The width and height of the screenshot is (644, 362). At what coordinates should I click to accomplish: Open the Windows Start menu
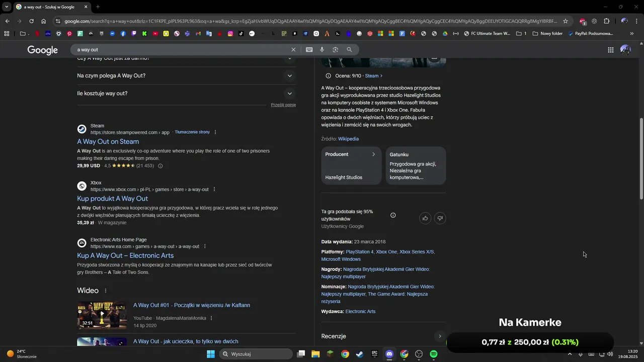211,354
